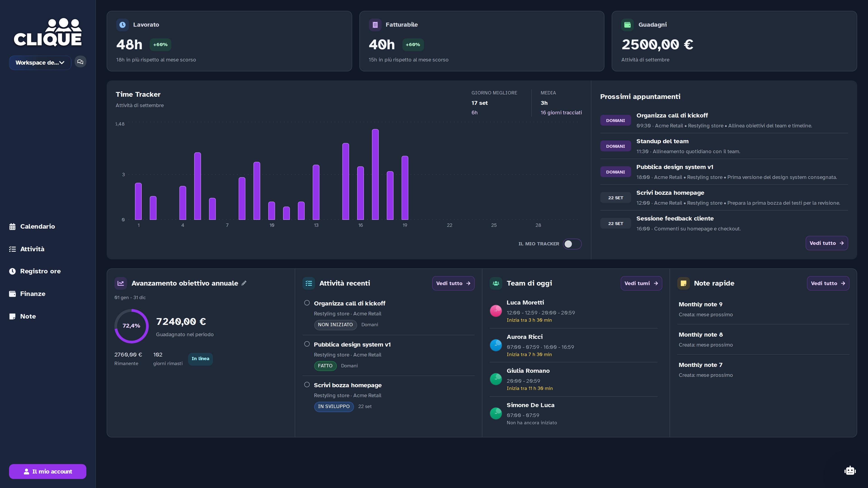
Task: Open Registro ore in the sidebar
Action: (35, 271)
